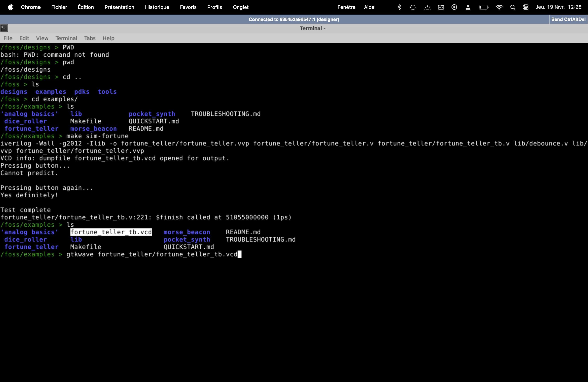
Task: Open Spotlight search magnifier icon
Action: tap(513, 7)
